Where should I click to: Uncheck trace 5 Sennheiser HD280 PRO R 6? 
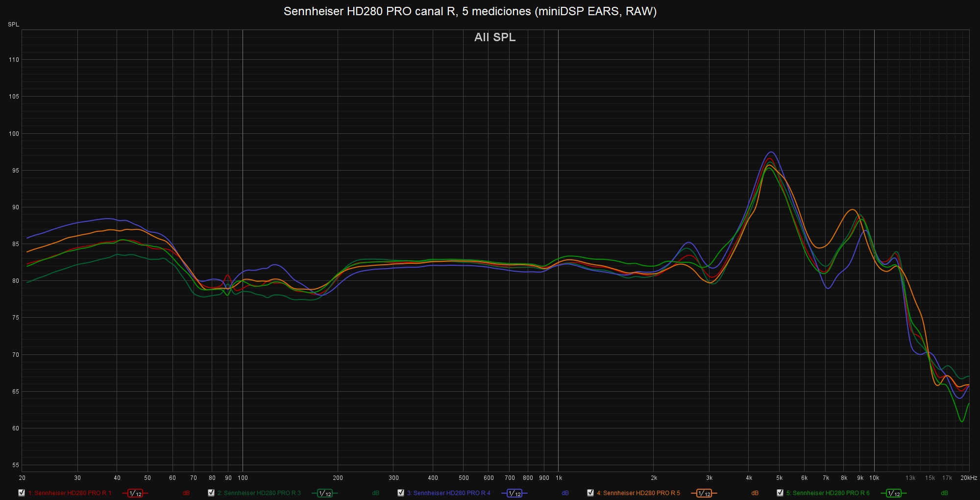[x=780, y=493]
